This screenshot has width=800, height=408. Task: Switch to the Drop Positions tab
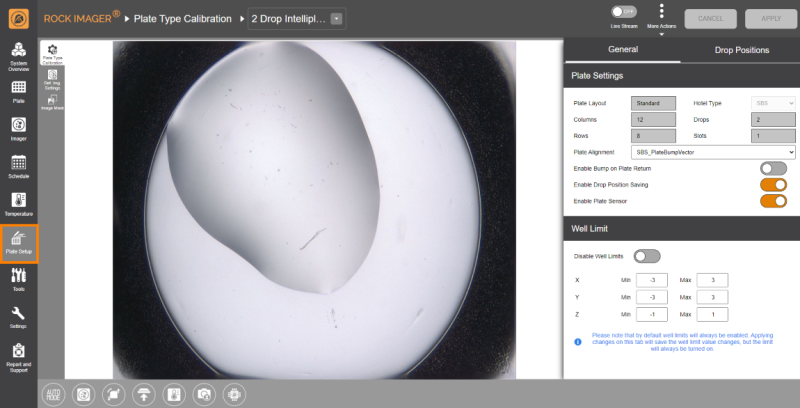point(741,49)
